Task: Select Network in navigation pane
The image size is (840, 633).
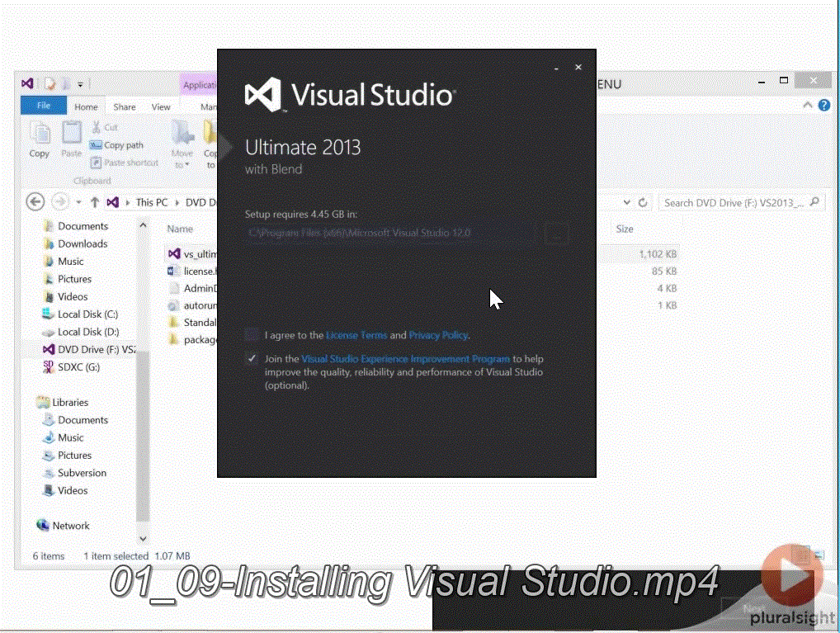Action: click(63, 526)
